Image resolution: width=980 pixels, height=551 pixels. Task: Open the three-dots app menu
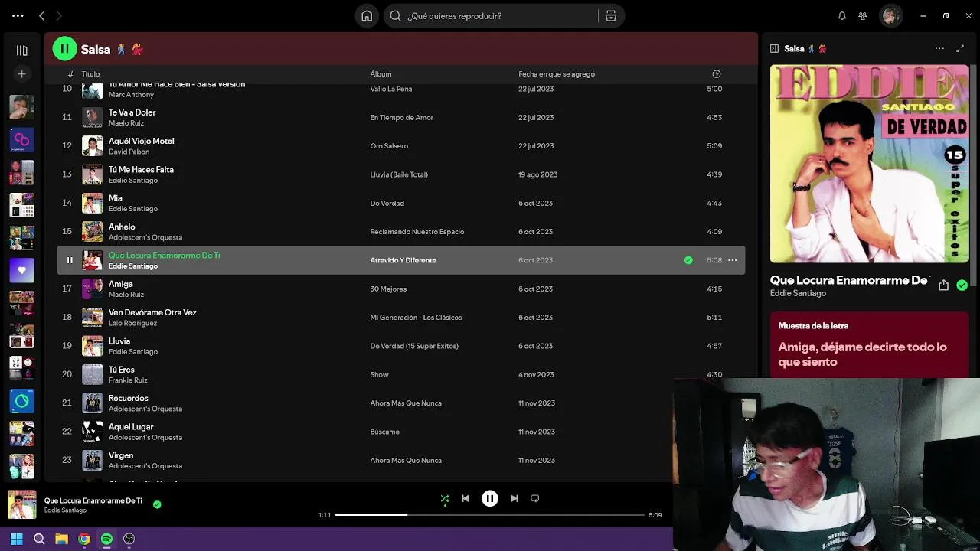coord(18,15)
